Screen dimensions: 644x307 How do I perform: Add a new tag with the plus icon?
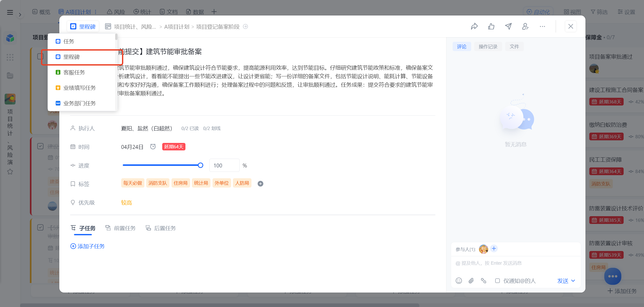260,183
